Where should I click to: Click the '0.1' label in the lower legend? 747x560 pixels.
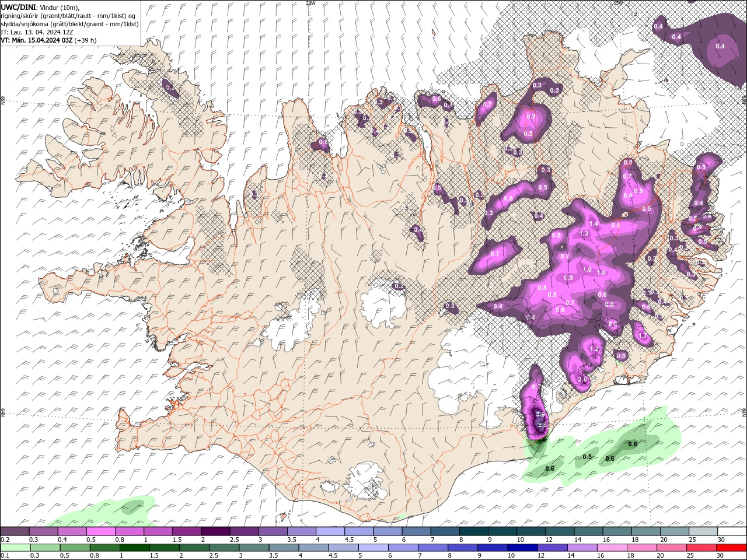5,556
